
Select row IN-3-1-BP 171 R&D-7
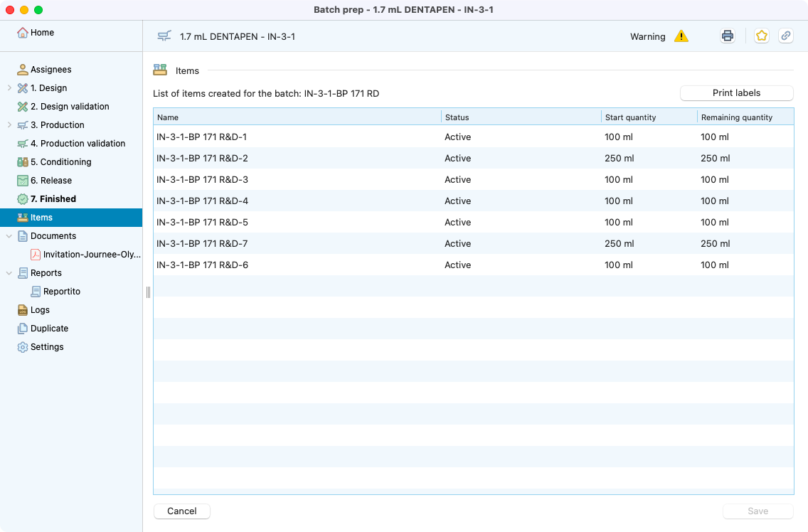474,243
